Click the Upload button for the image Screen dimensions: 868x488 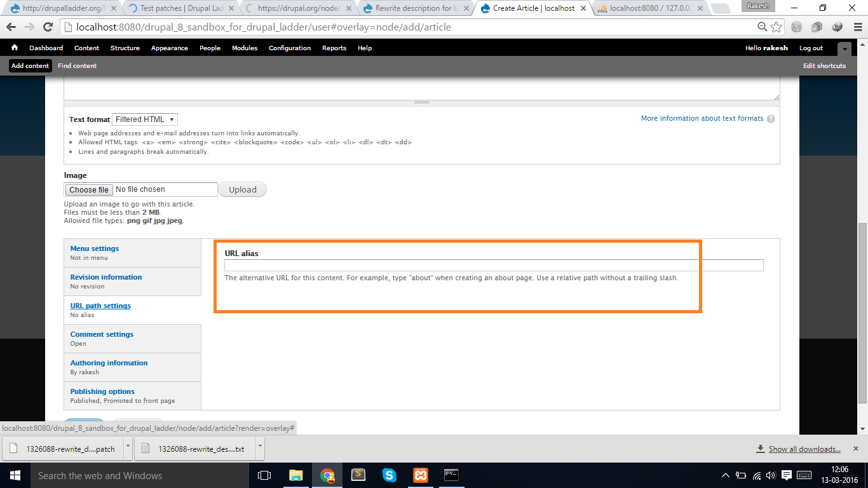(242, 189)
